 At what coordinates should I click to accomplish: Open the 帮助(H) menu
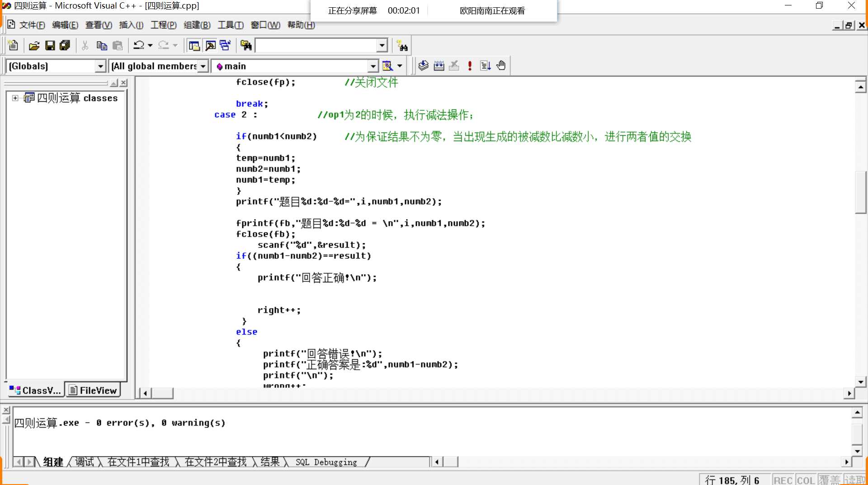tap(301, 25)
